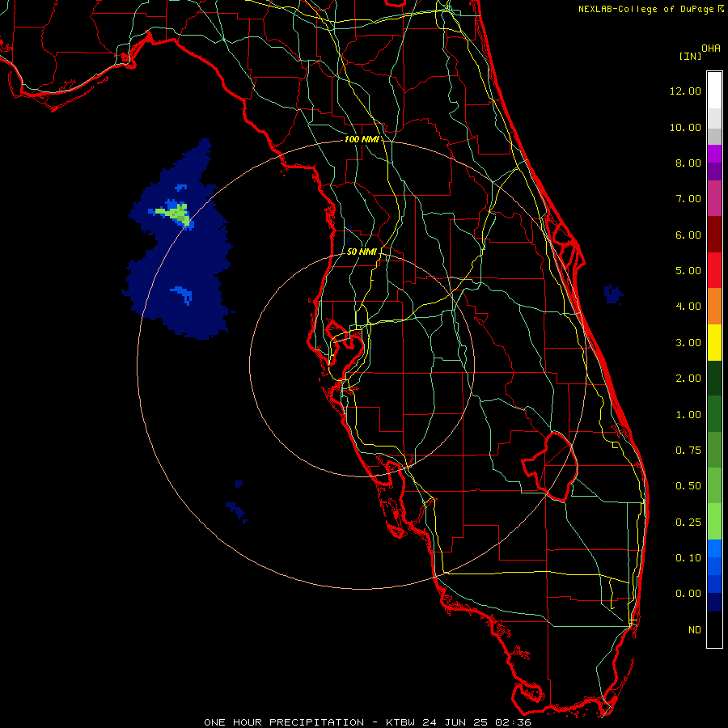Click the 10.00 legend value
Screen dimensions: 728x728
[x=685, y=127]
